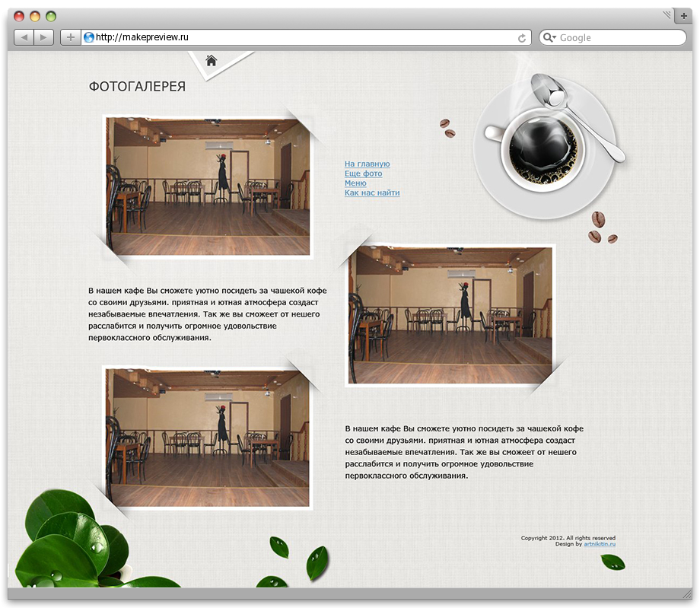Viewport: 700px width, 608px height.
Task: Click the add bookmark plus button
Action: tap(71, 37)
